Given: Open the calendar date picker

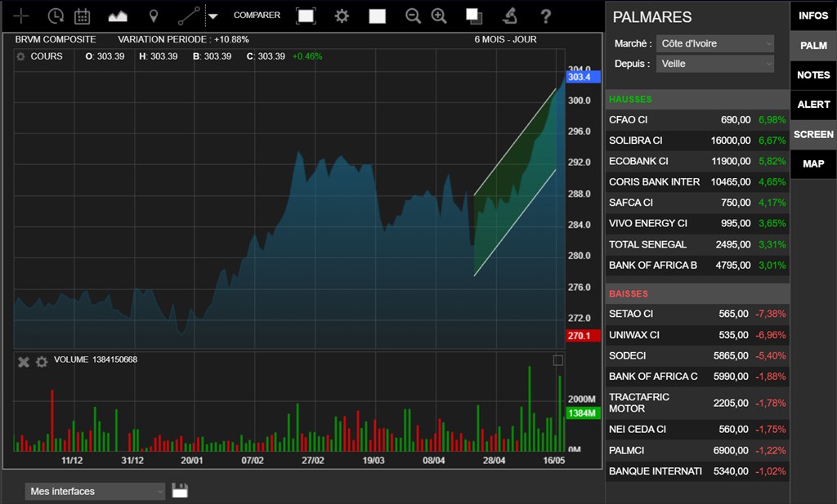Looking at the screenshot, I should tap(83, 16).
